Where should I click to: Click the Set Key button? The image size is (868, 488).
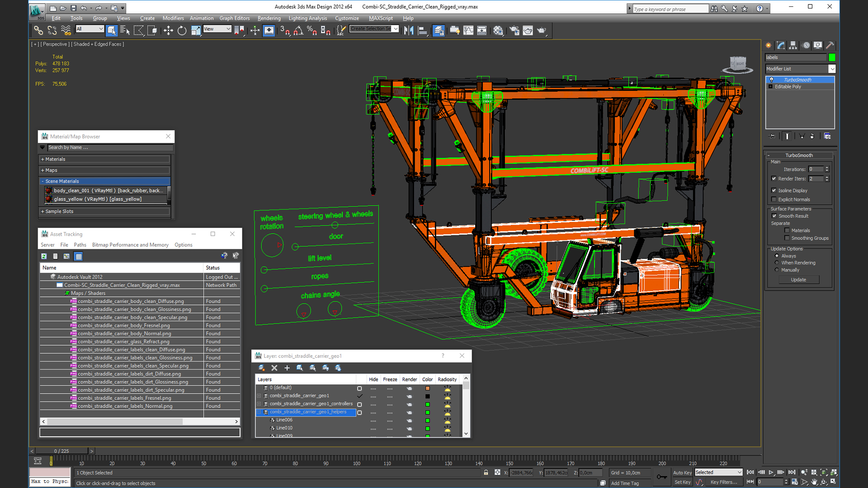click(x=682, y=482)
